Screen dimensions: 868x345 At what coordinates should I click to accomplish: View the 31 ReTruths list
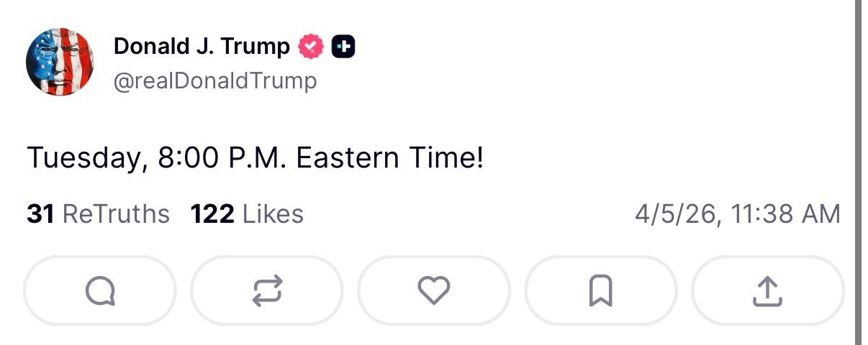click(x=98, y=214)
